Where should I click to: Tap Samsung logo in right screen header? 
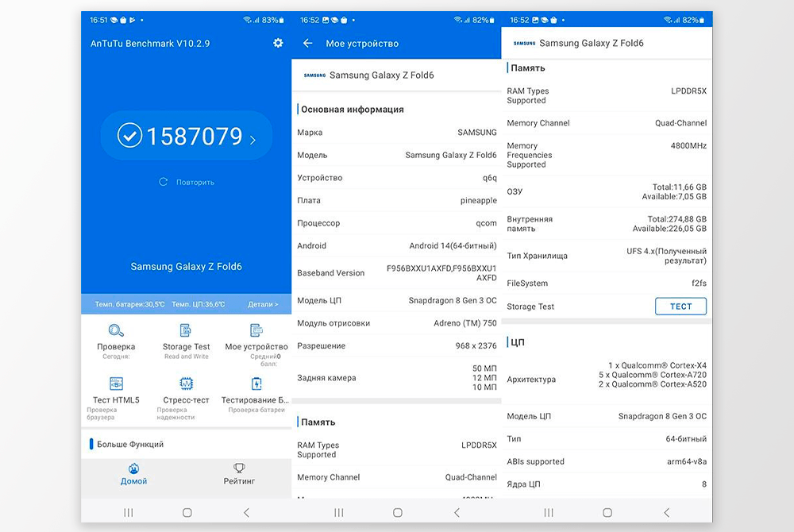pyautogui.click(x=524, y=43)
